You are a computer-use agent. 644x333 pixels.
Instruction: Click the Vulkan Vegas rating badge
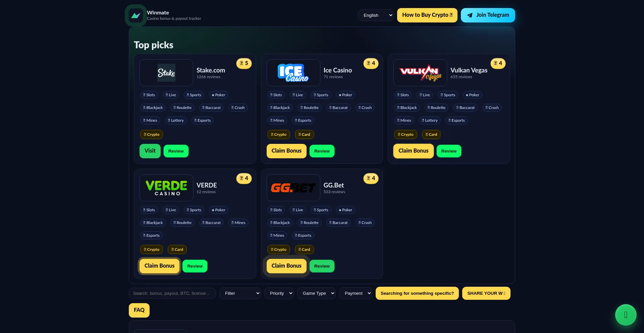(x=498, y=63)
